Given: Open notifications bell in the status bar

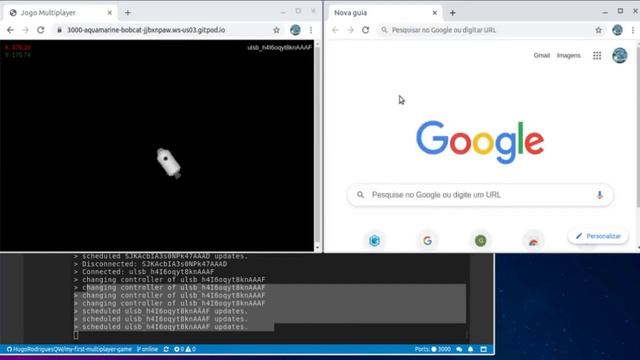Looking at the screenshot, I should (x=471, y=349).
